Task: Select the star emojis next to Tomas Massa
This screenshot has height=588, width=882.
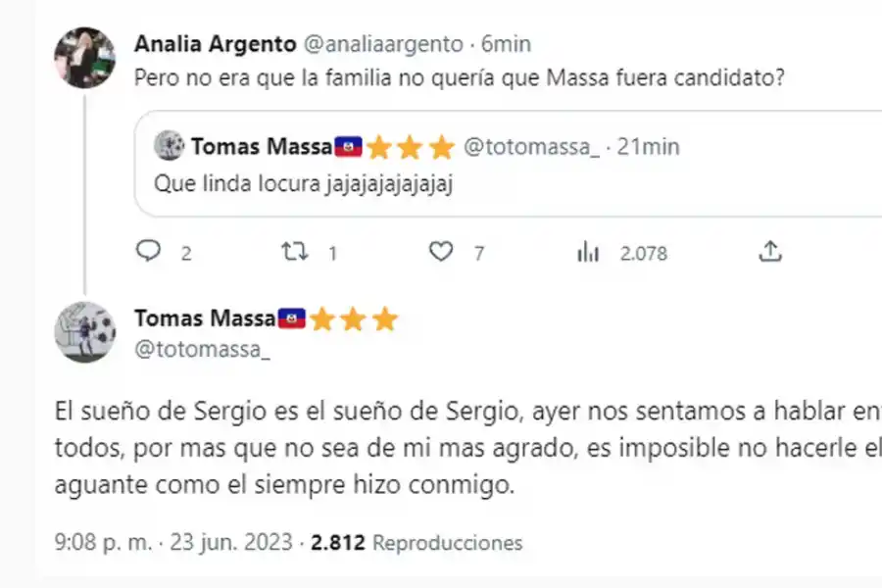Action: [353, 318]
